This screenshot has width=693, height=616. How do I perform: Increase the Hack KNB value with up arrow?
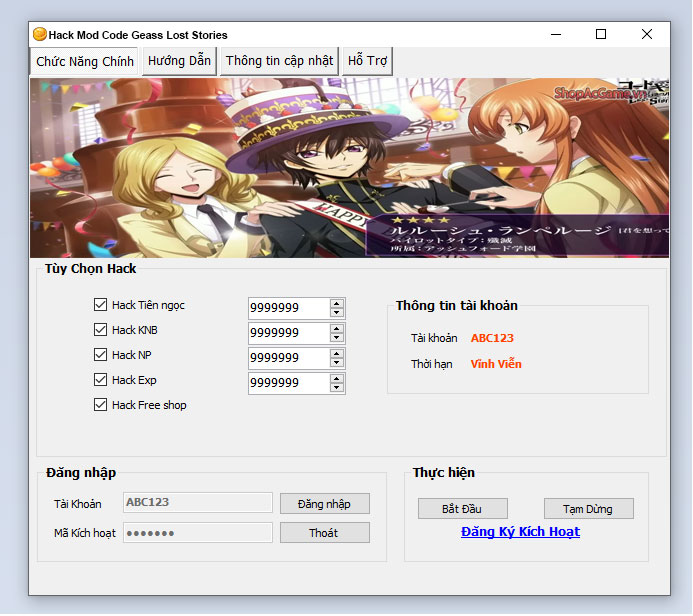[337, 329]
